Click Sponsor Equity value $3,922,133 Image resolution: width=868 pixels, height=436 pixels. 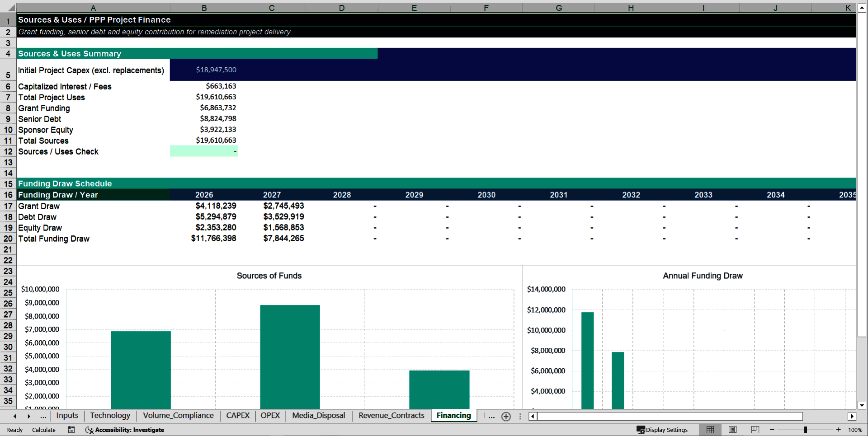[204, 130]
